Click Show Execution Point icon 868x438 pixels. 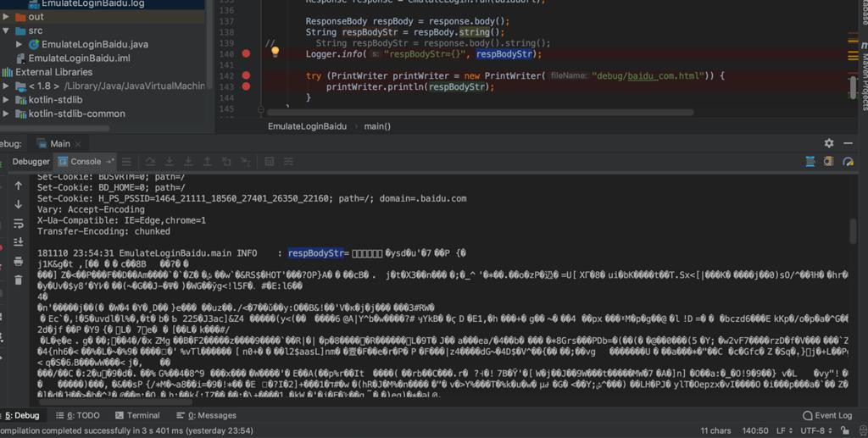click(x=127, y=162)
